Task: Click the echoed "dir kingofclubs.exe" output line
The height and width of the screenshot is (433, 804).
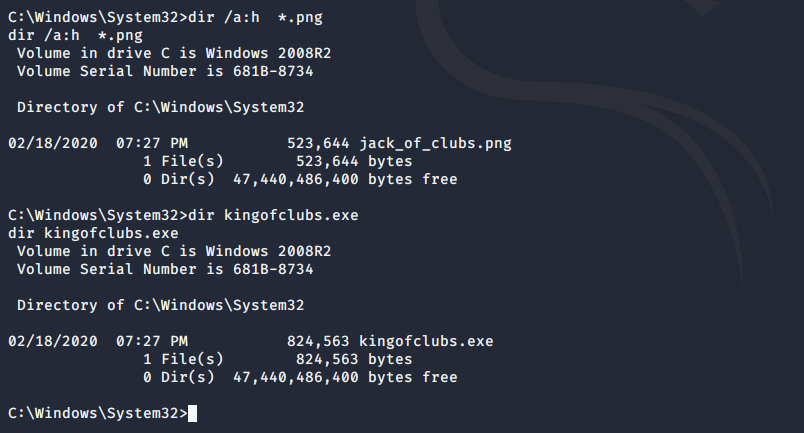Action: point(93,233)
